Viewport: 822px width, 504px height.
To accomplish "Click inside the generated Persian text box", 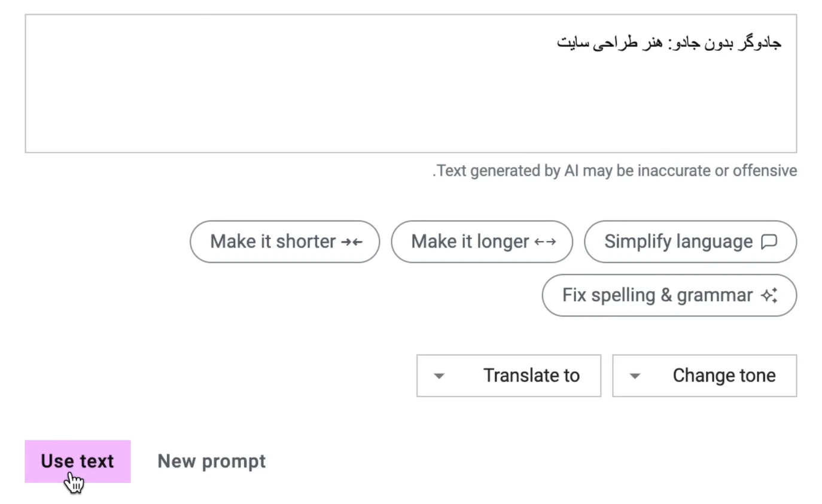I will point(411,84).
